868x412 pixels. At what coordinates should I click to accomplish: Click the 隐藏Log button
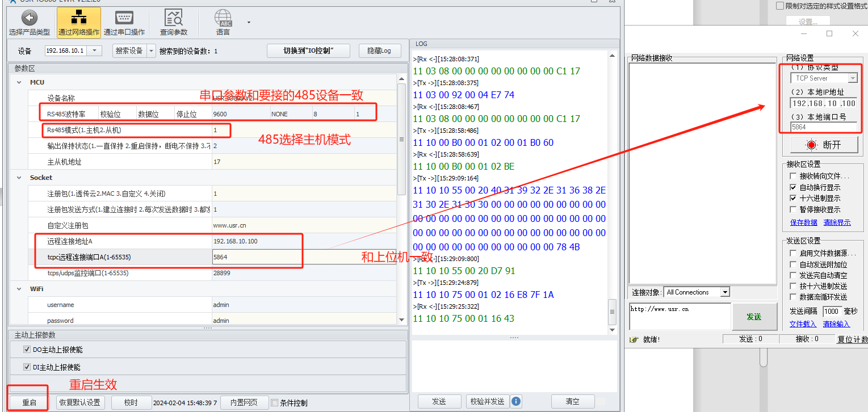tap(380, 51)
